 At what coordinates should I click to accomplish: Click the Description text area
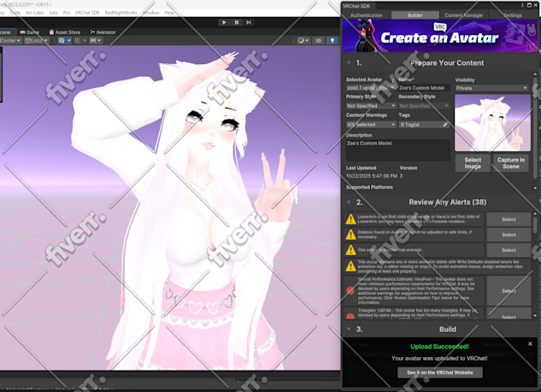[x=398, y=150]
